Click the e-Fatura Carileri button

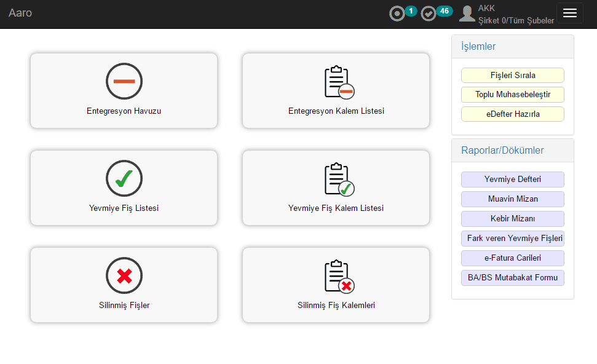tap(512, 258)
